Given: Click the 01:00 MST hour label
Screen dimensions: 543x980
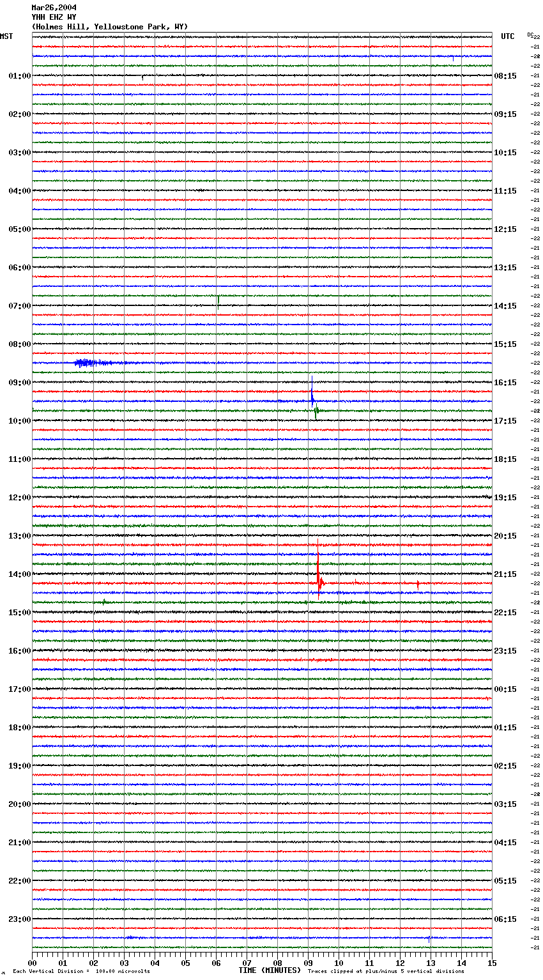Looking at the screenshot, I should (19, 76).
